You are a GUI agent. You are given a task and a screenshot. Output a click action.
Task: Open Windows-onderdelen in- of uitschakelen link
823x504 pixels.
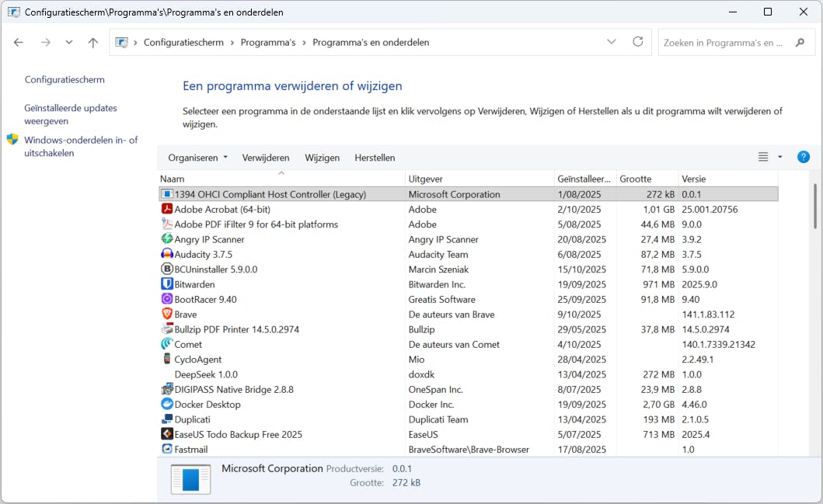[81, 146]
